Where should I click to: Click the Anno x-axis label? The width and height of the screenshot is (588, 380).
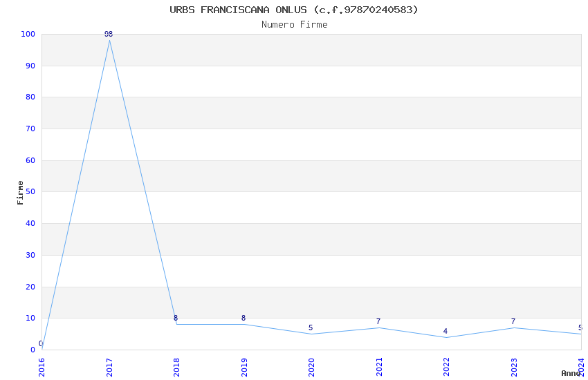pos(571,373)
